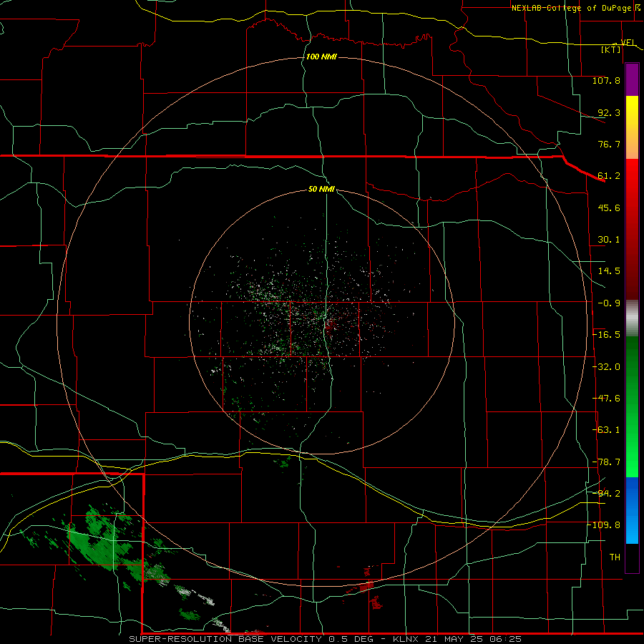Viewport: 644px width, 644px height.
Task: Select the 30.1 scale value
Action: pyautogui.click(x=609, y=240)
